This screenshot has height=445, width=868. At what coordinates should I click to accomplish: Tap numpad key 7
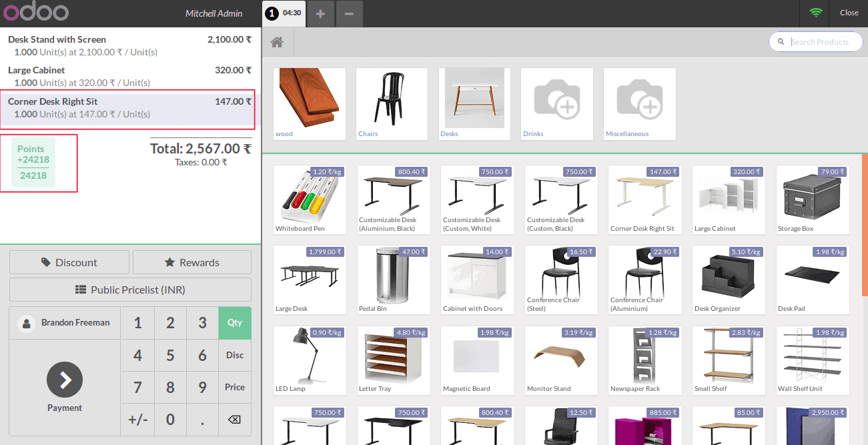(138, 387)
